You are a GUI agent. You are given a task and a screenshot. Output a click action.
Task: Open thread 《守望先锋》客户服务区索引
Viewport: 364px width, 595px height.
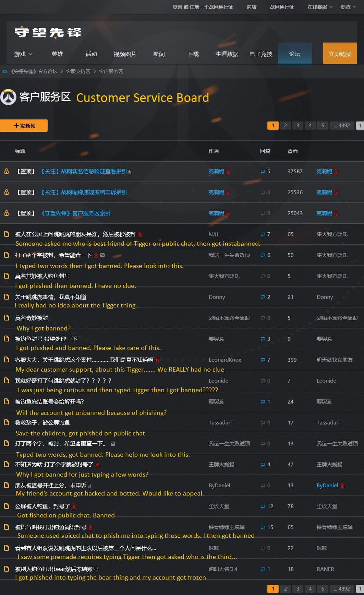[75, 213]
